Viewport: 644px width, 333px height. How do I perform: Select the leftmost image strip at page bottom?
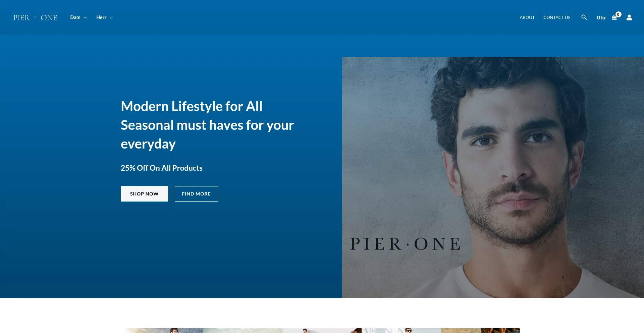point(164,331)
